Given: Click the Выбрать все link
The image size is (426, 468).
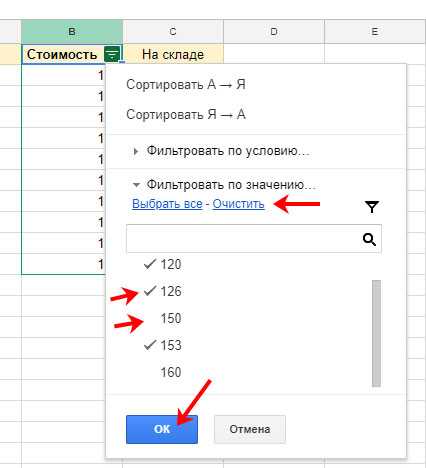Looking at the screenshot, I should tap(167, 204).
